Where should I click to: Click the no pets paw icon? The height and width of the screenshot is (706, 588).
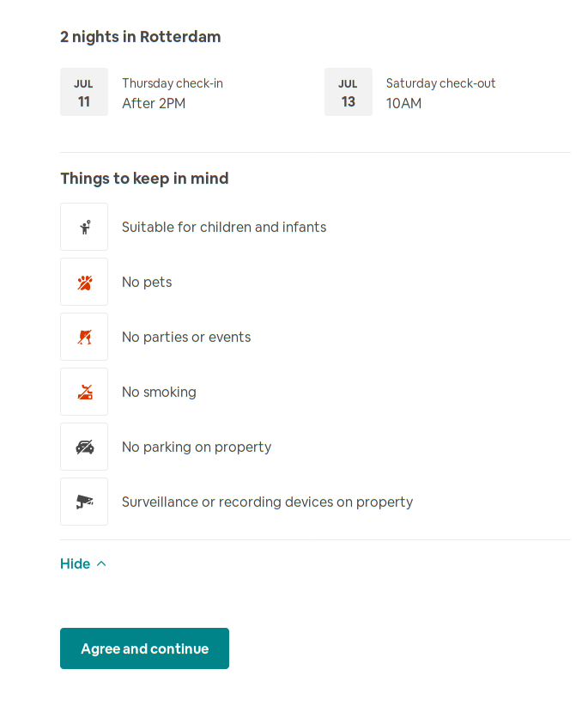[84, 283]
